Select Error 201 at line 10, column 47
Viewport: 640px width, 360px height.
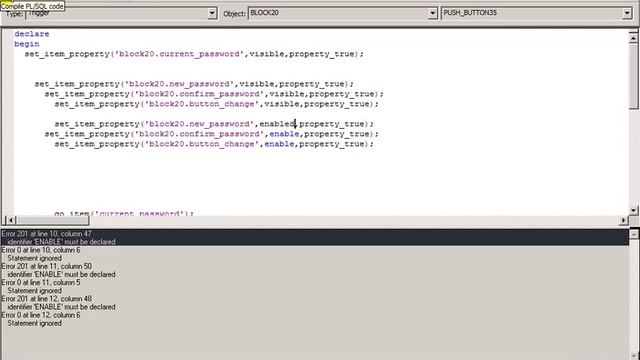click(x=315, y=238)
